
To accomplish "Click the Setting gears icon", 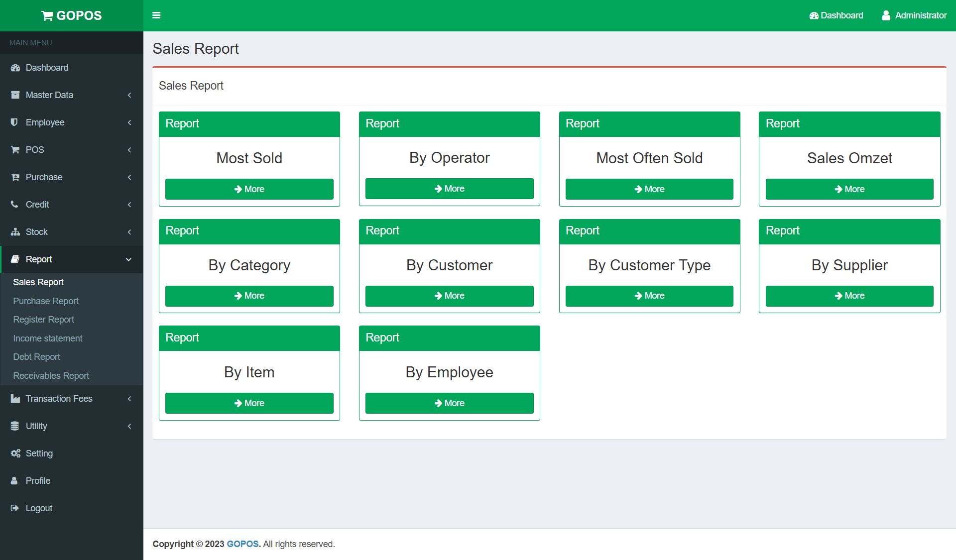I will click(x=15, y=453).
